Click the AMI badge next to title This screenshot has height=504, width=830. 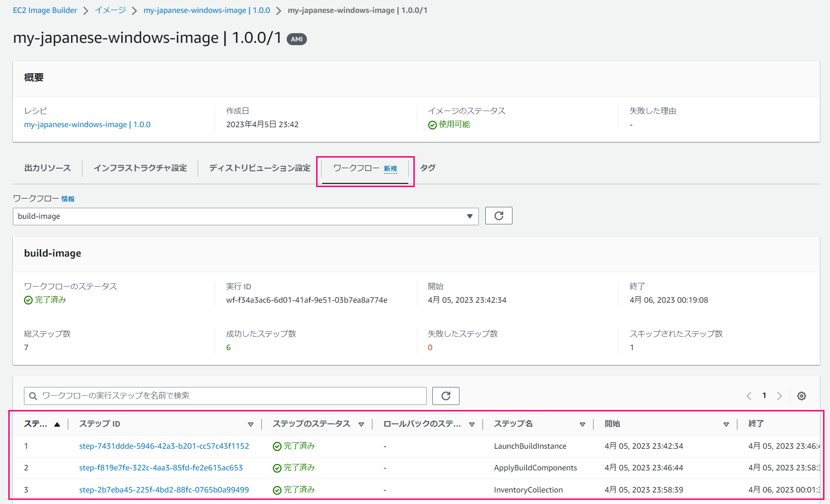point(297,39)
